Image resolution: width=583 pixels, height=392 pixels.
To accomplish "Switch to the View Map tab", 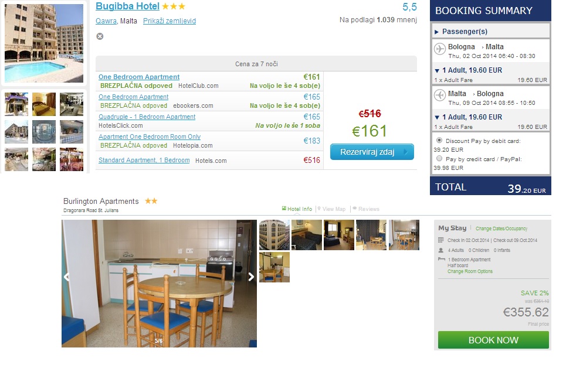I will (x=331, y=209).
